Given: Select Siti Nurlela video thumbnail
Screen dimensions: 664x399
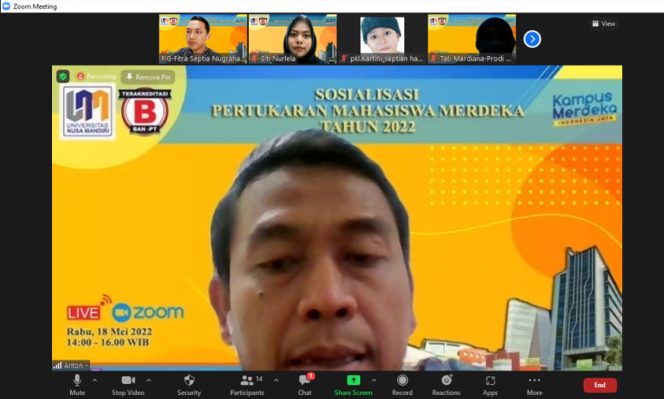Looking at the screenshot, I should (x=293, y=39).
